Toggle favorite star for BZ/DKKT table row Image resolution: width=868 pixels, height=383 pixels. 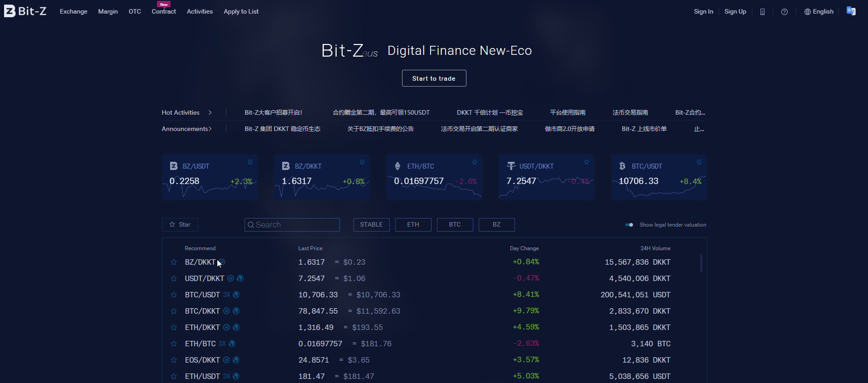[174, 262]
